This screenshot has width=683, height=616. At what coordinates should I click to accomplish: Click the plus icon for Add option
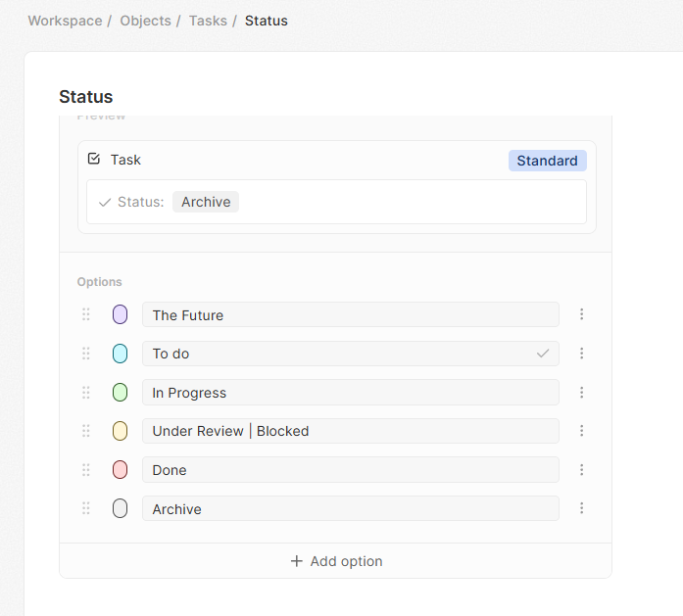click(x=297, y=561)
